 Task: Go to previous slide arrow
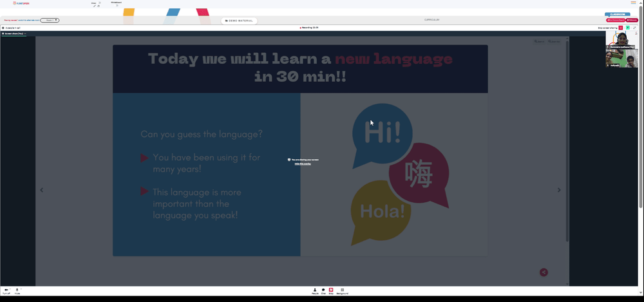[x=41, y=190]
